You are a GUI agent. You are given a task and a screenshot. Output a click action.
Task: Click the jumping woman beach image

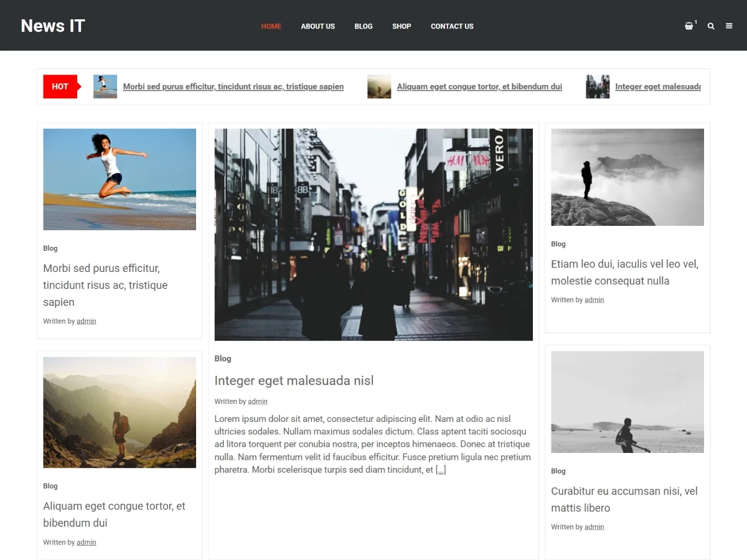click(x=120, y=179)
